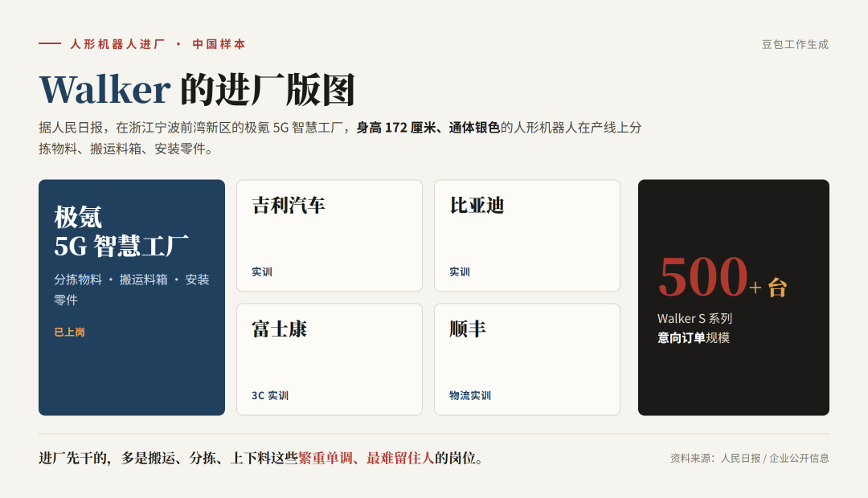The width and height of the screenshot is (868, 498).
Task: Click the big '500' number
Action: point(703,276)
